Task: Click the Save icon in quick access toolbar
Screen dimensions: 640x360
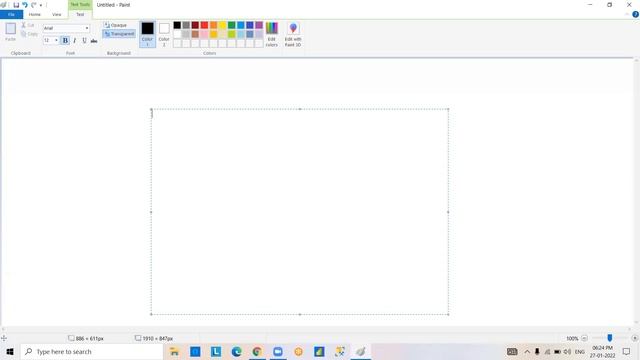Action: coord(16,5)
